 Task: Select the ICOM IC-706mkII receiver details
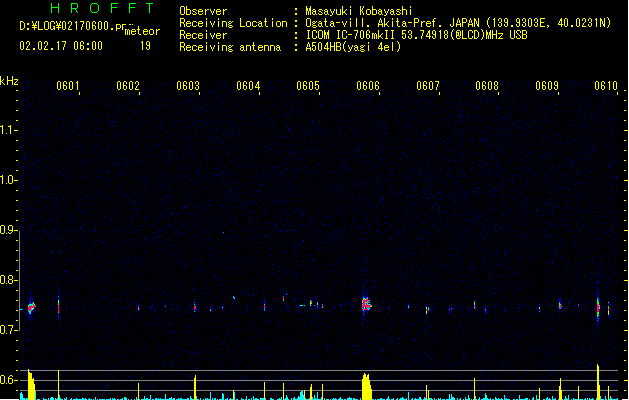[x=416, y=35]
